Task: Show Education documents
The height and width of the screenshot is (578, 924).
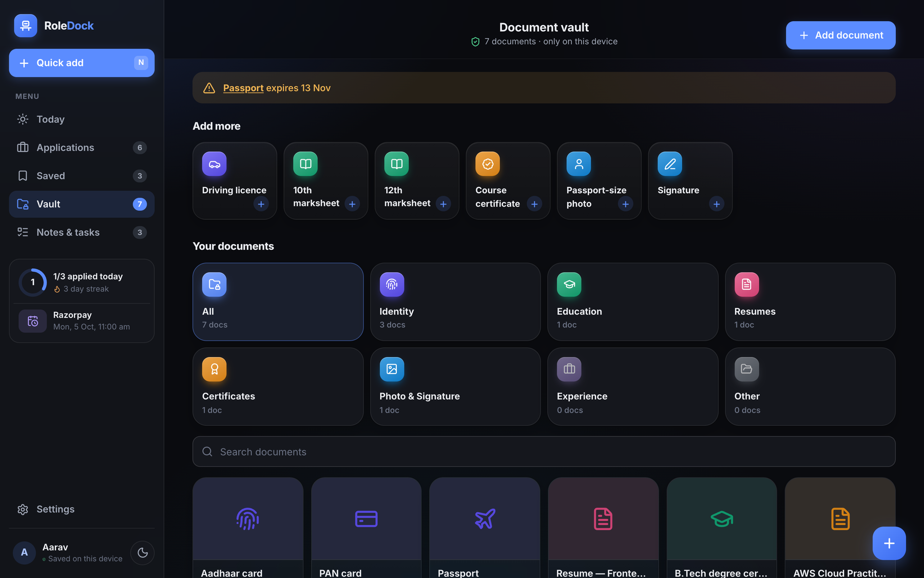Action: [632, 302]
